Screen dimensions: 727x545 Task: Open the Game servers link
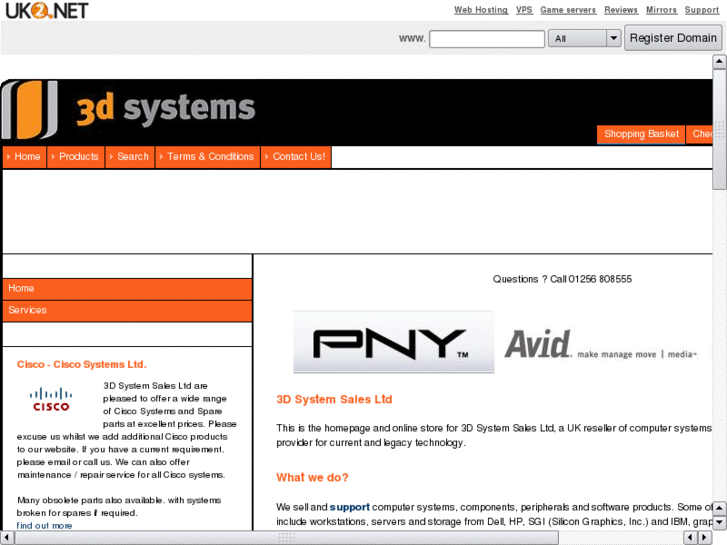point(568,10)
